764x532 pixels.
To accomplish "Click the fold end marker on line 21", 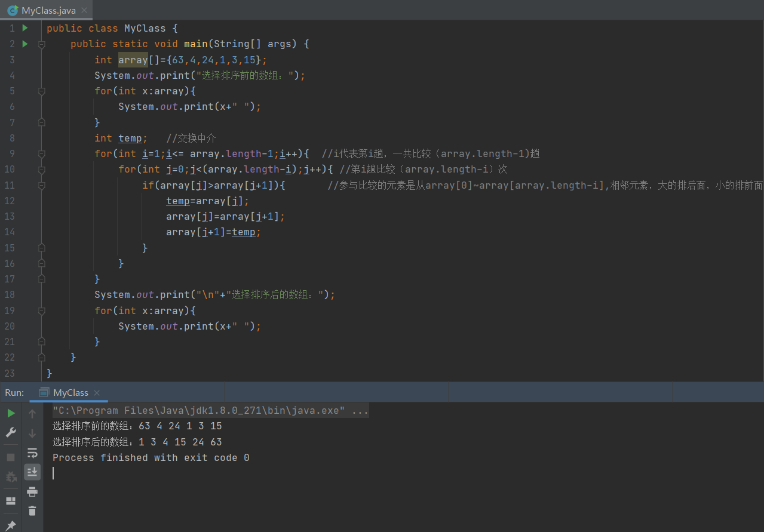I will 41,342.
